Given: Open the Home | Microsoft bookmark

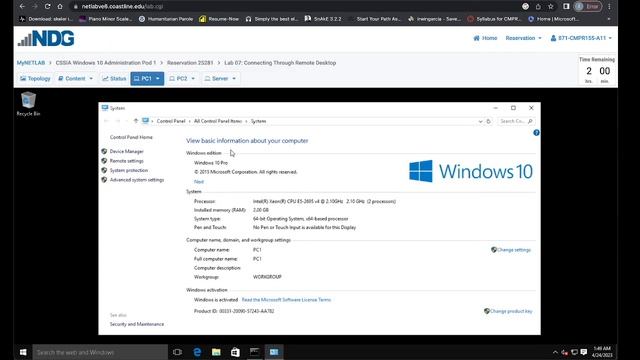Looking at the screenshot, I should (553, 19).
